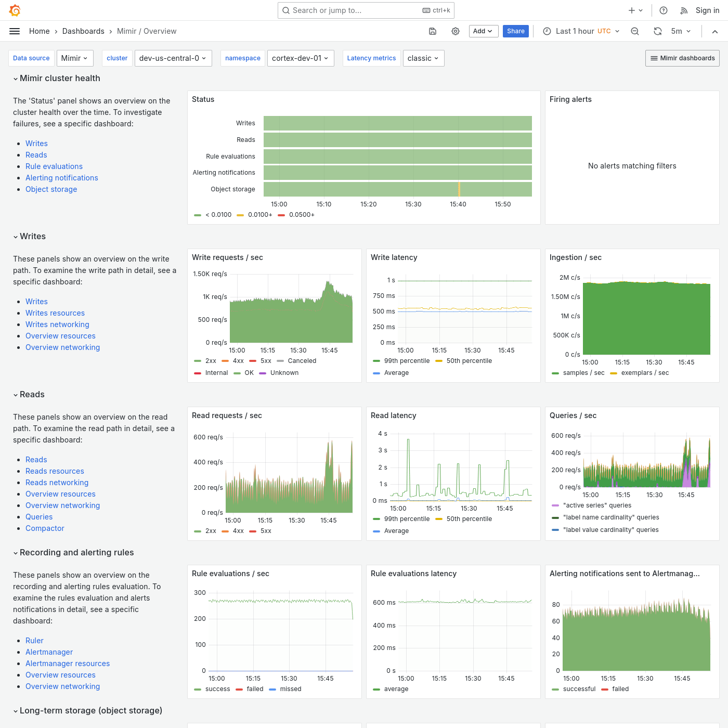The height and width of the screenshot is (728, 728).
Task: Open the cluster dropdown showing dev-us-central-0
Action: coord(173,58)
